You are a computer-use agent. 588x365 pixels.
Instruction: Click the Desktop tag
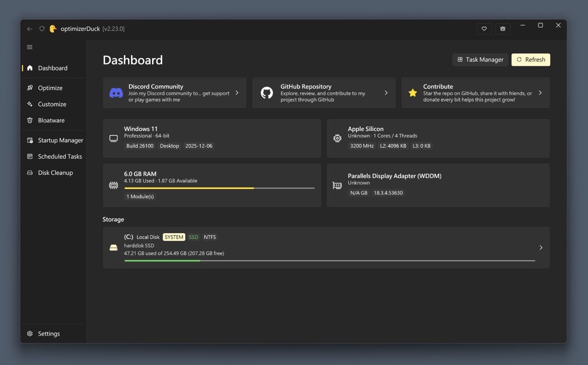170,146
